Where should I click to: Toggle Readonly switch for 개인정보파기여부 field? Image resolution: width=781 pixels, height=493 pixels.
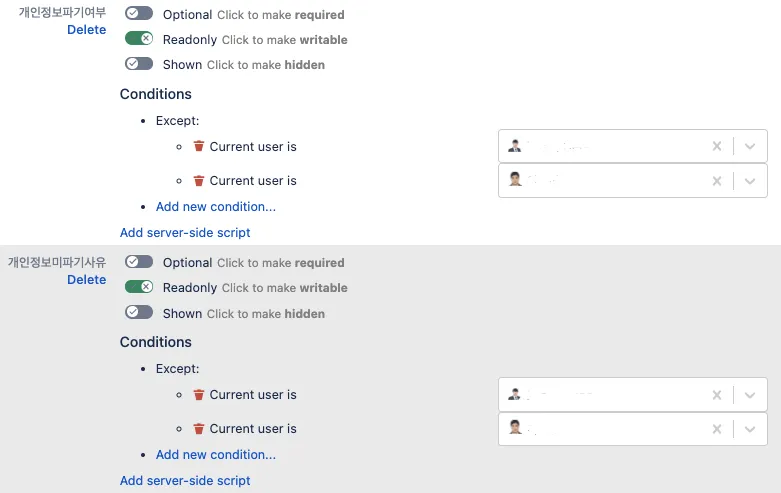pos(139,39)
